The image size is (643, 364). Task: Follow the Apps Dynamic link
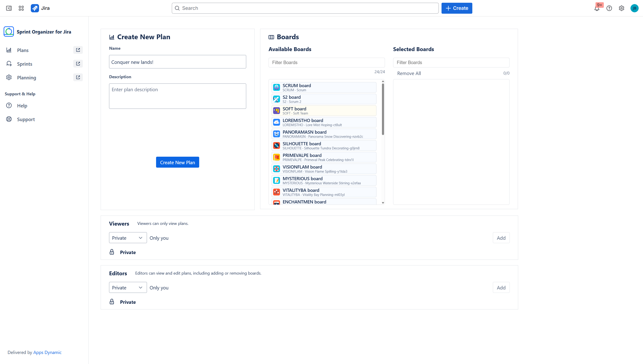[x=47, y=352]
